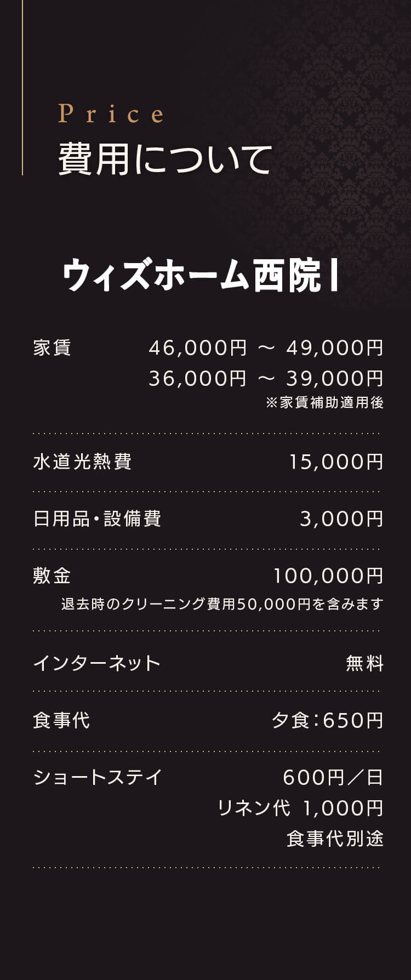Screen dimensions: 411x980
Task: Select the 46,000円 〜 49,000円 rent range
Action: [266, 348]
